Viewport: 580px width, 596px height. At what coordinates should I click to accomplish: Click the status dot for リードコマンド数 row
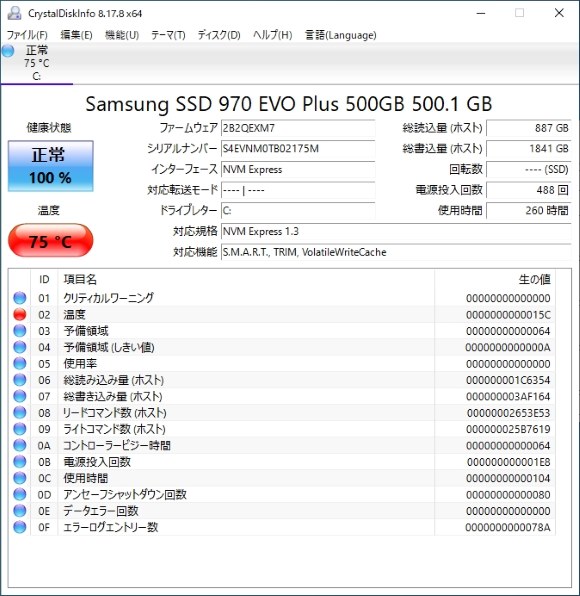point(20,412)
